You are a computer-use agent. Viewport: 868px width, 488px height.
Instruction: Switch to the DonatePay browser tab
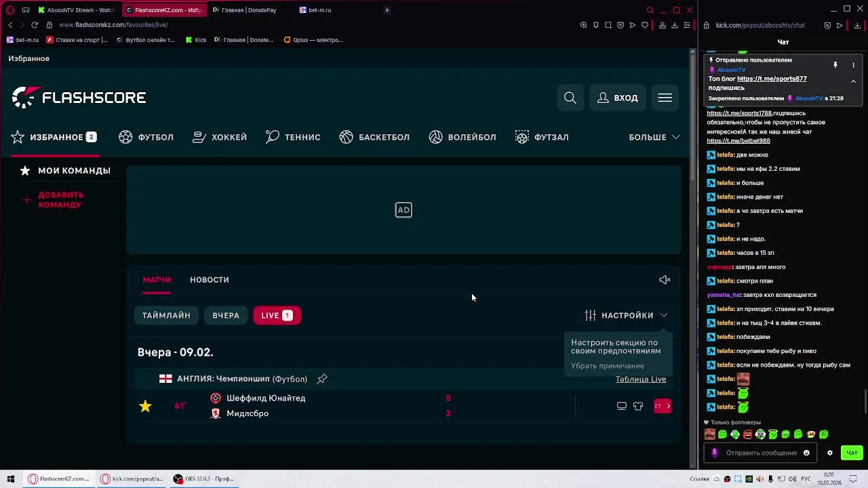(x=250, y=10)
